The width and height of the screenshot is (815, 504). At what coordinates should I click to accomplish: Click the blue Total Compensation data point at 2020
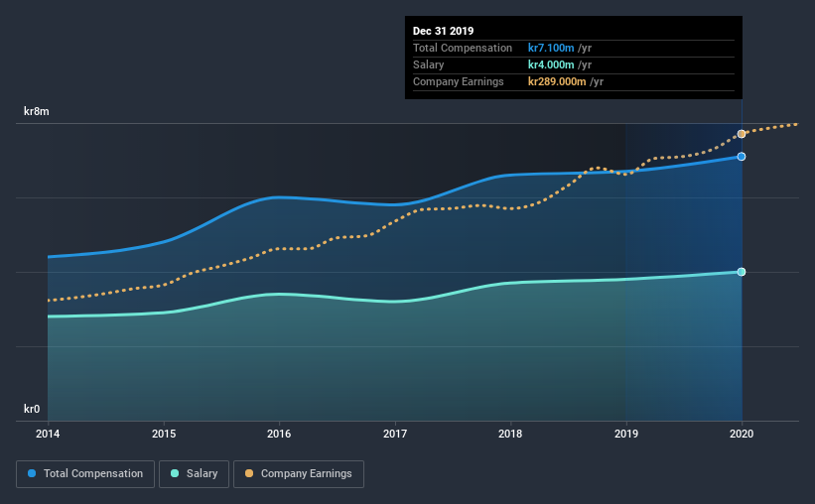click(x=742, y=157)
